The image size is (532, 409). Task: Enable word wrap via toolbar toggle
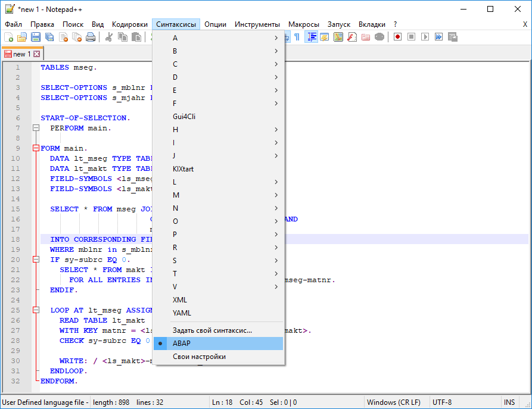click(x=287, y=36)
